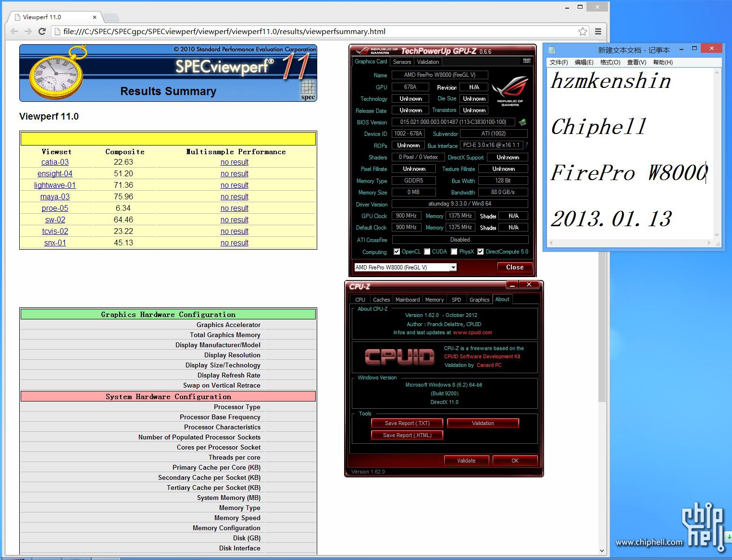Open the maya-03 viewset link

click(55, 197)
